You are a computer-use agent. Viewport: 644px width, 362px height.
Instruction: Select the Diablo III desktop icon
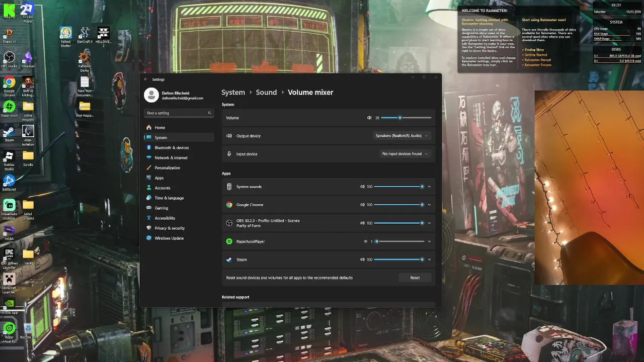(x=9, y=36)
